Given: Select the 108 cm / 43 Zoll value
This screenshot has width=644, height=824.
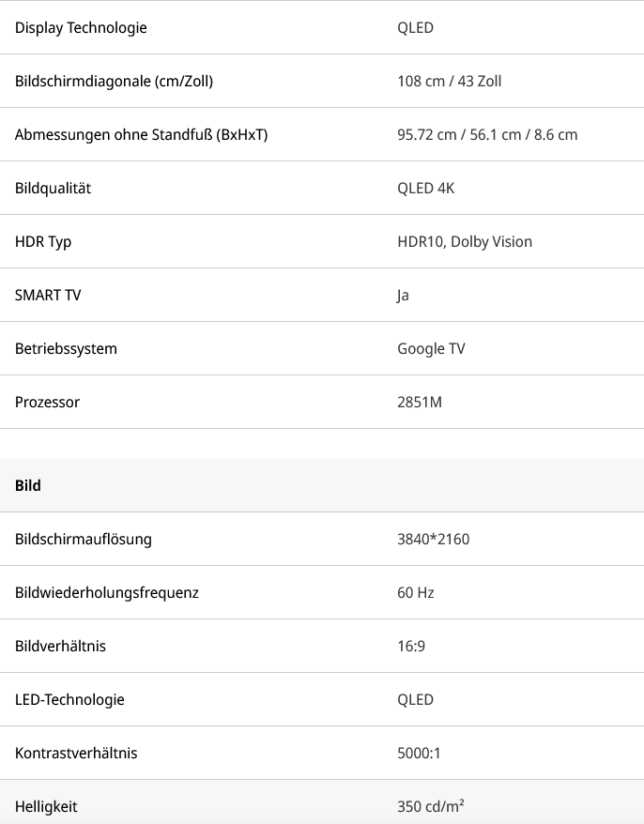Looking at the screenshot, I should 449,81.
